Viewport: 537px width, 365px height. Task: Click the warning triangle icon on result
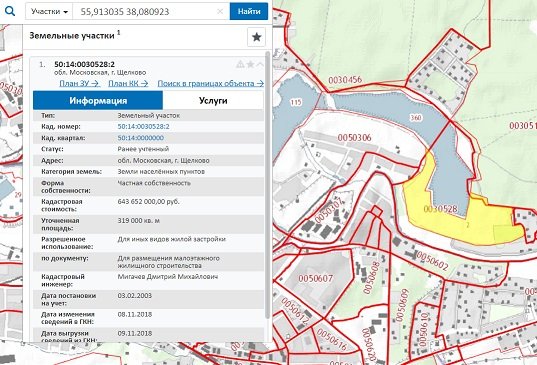240,64
